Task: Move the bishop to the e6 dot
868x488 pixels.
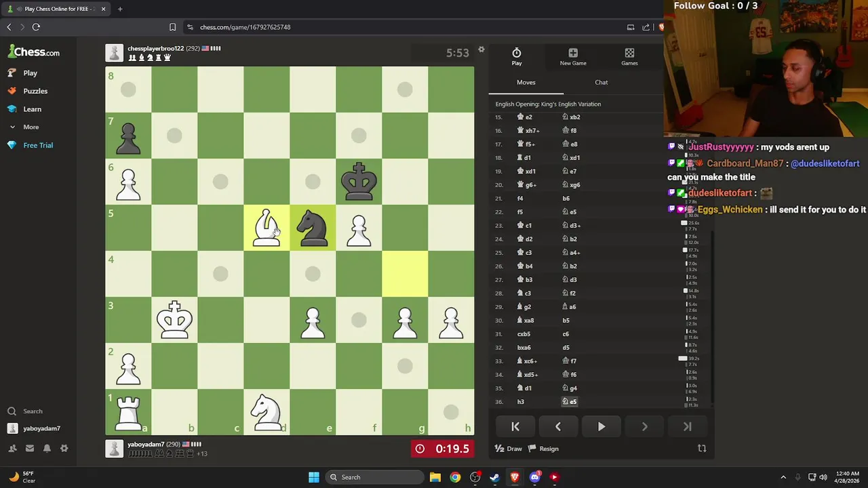Action: (x=313, y=182)
